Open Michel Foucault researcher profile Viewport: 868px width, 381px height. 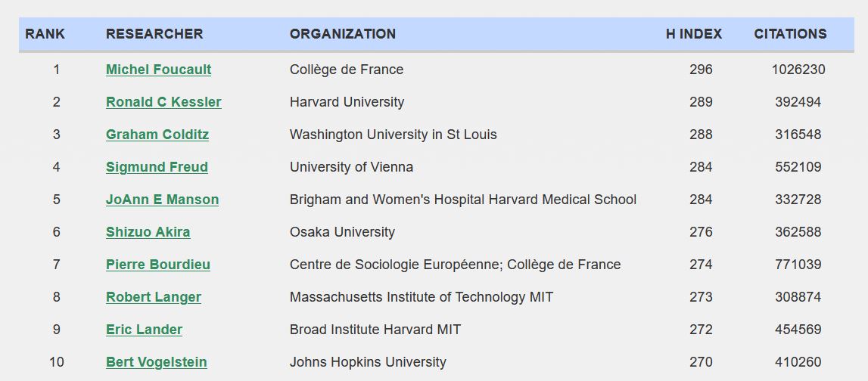(158, 70)
